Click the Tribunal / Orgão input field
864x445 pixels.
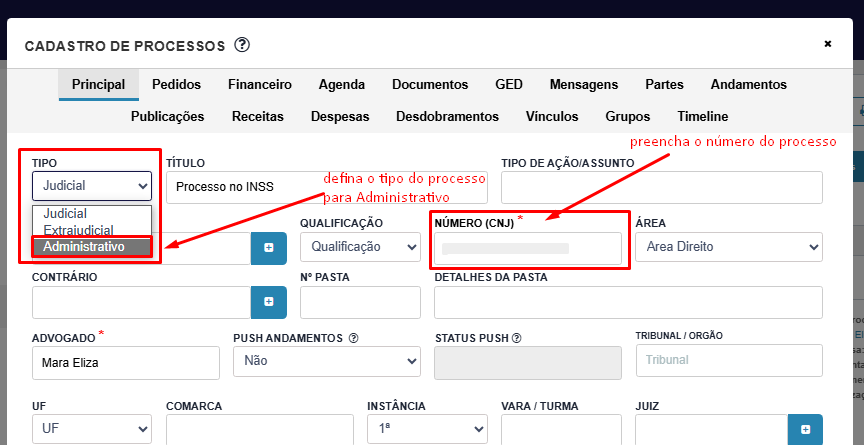729,361
